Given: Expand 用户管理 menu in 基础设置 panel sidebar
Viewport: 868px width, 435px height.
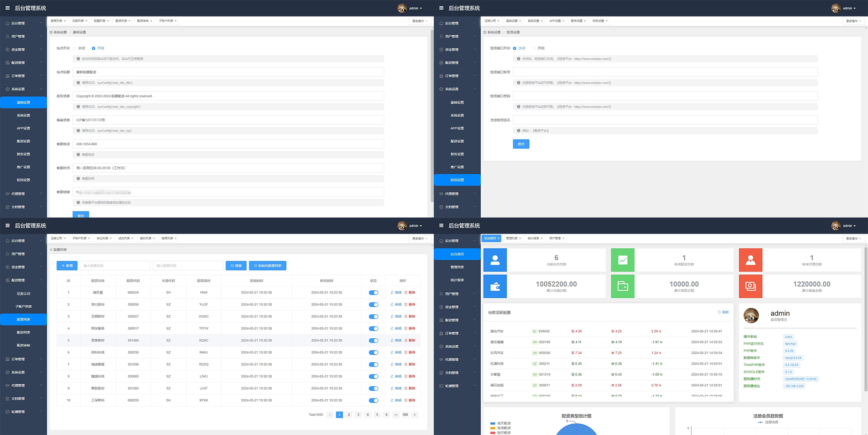Looking at the screenshot, I should pyautogui.click(x=23, y=36).
